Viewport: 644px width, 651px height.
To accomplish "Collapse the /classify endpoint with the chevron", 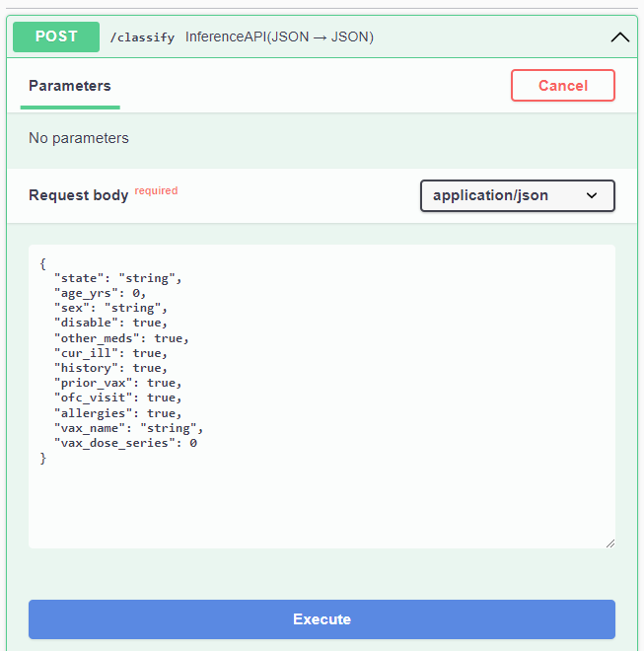I will (x=619, y=37).
